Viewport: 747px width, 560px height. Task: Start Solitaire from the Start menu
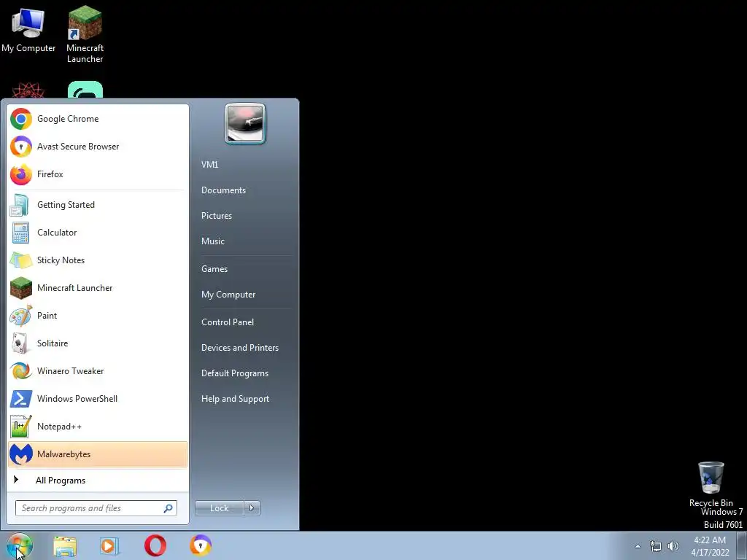pyautogui.click(x=98, y=343)
